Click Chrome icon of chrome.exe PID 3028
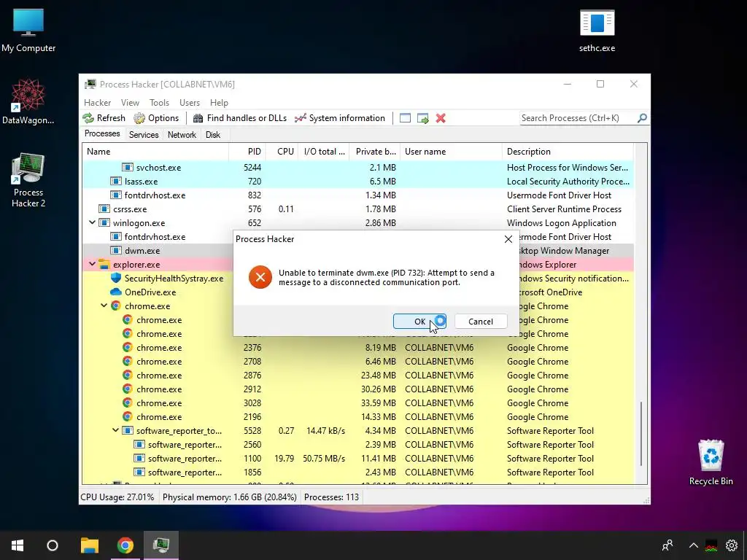The width and height of the screenshot is (747, 560). [x=127, y=402]
